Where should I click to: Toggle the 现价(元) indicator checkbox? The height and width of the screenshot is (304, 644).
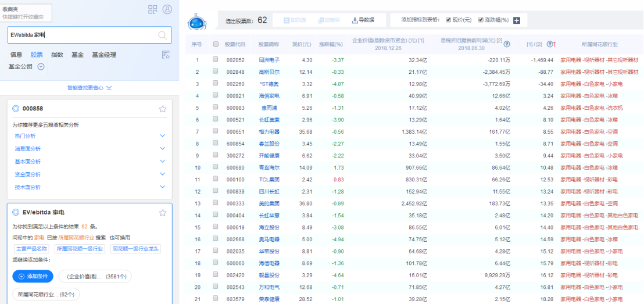coord(449,20)
